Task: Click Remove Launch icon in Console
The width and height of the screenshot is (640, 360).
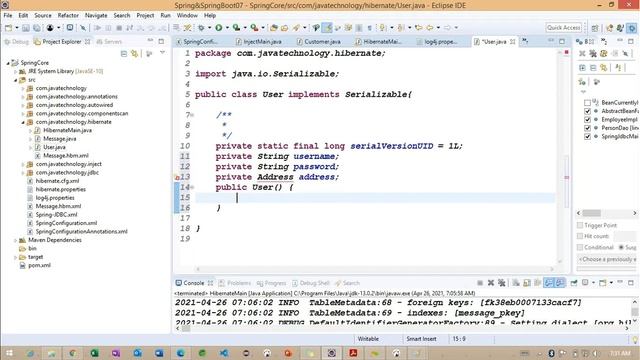Action: click(x=491, y=283)
